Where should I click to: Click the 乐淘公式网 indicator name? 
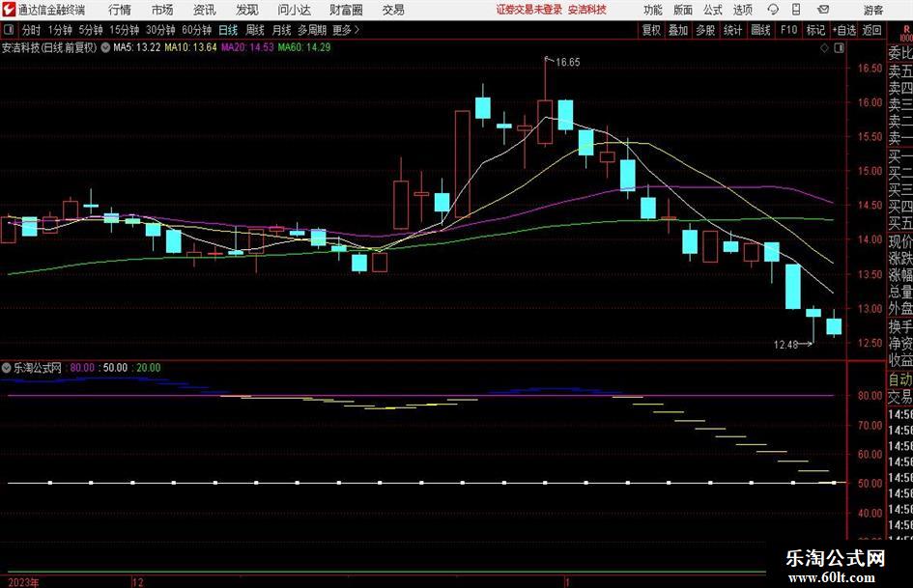click(38, 368)
